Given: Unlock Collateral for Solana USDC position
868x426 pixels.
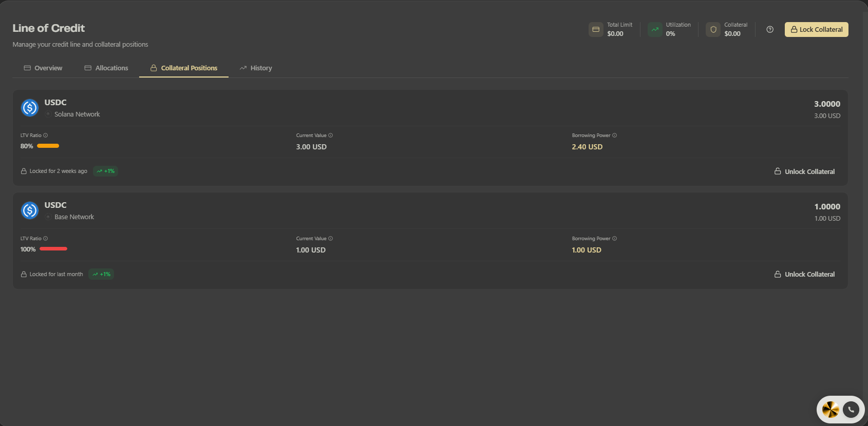Looking at the screenshot, I should tap(804, 171).
